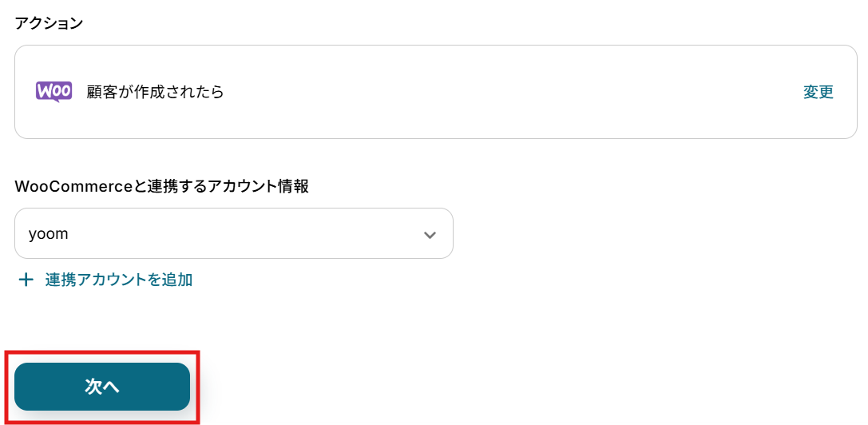Click the chevron arrow in account selector
Image resolution: width=868 pixels, height=425 pixels.
click(x=430, y=235)
